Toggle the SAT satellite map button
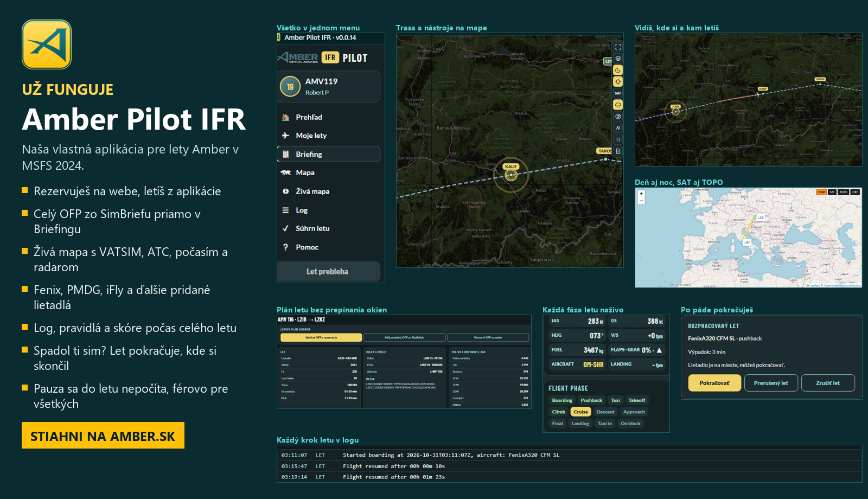Viewport: 868px width, 499px height. (618, 93)
